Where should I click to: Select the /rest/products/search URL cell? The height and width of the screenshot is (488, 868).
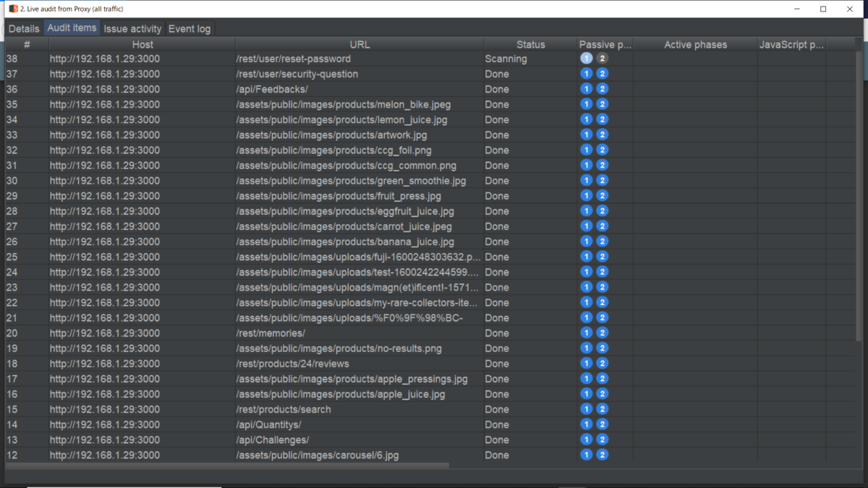click(359, 409)
